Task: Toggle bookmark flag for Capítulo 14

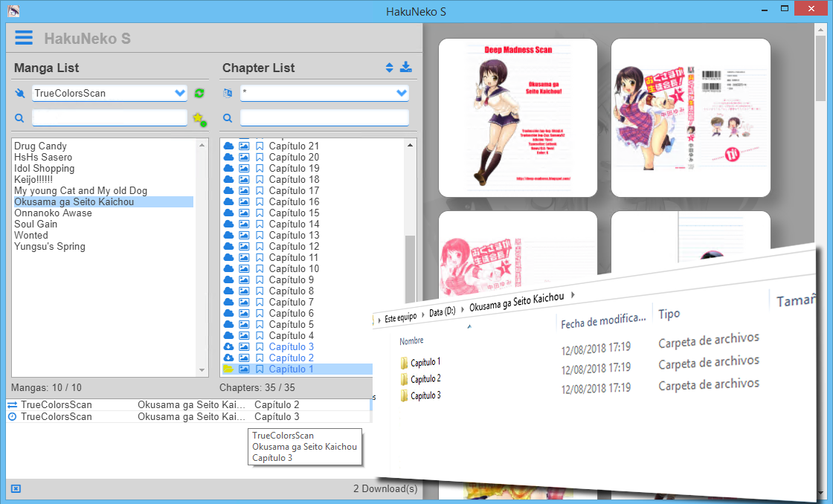Action: click(x=260, y=224)
